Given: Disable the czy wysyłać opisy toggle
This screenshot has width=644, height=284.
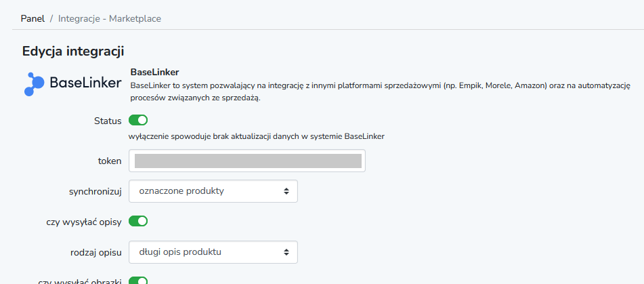Looking at the screenshot, I should [x=138, y=222].
